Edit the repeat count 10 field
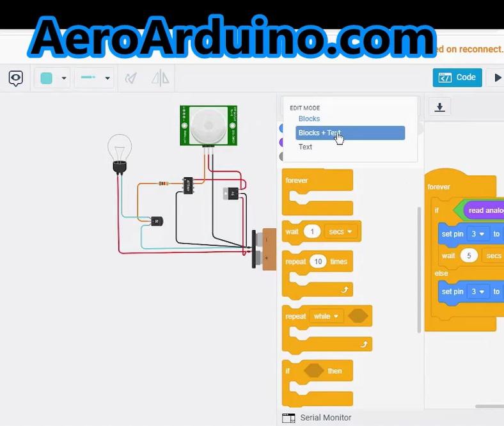Image resolution: width=504 pixels, height=426 pixels. [x=318, y=262]
